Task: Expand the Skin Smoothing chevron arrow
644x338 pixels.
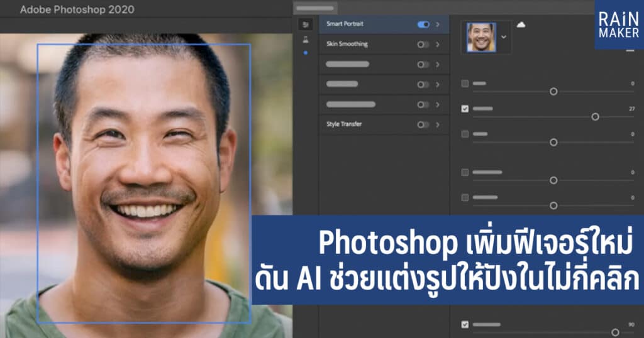Action: point(438,45)
